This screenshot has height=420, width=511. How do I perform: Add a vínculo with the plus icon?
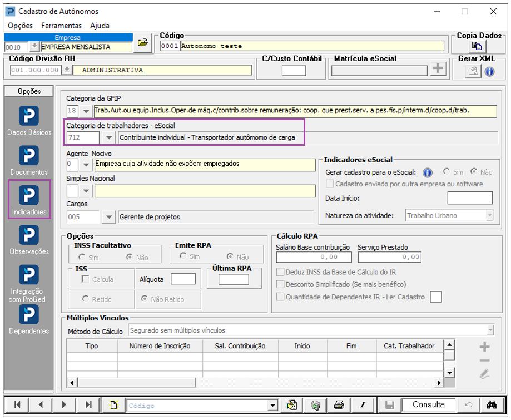point(485,347)
